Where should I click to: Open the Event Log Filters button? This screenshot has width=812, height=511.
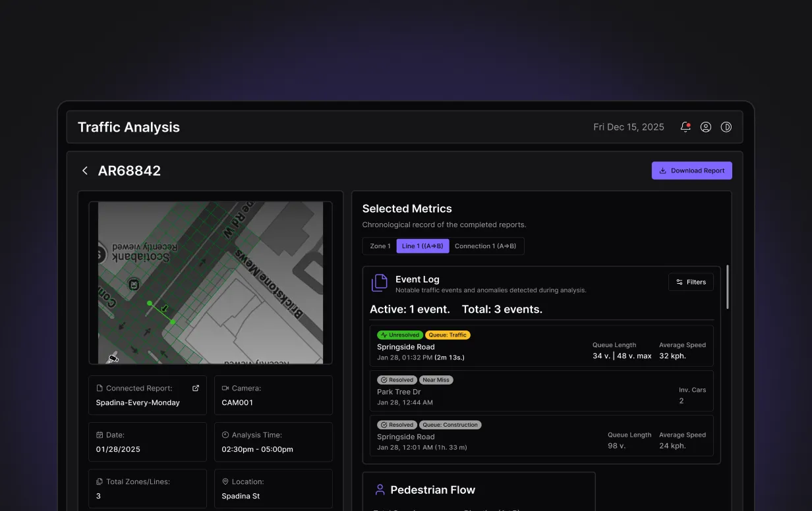691,282
